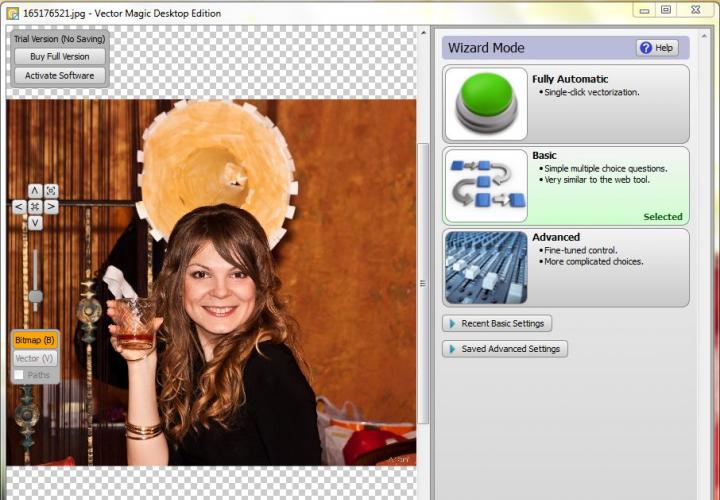Choose the Advanced mixer-board icon

[486, 267]
